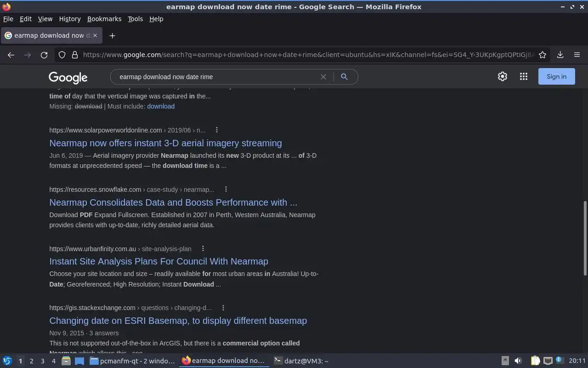Open the Edit menu
The height and width of the screenshot is (368, 588).
click(26, 19)
